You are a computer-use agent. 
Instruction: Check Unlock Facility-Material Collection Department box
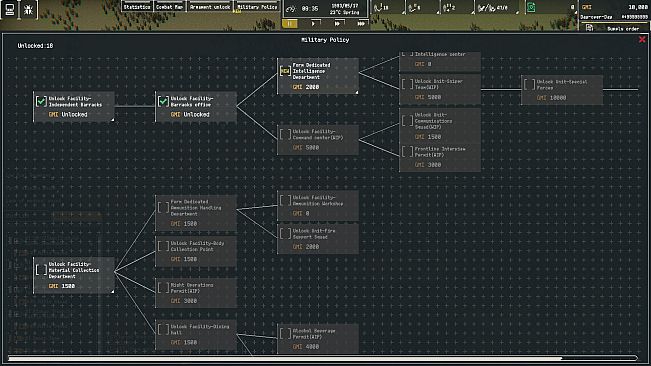(x=41, y=270)
